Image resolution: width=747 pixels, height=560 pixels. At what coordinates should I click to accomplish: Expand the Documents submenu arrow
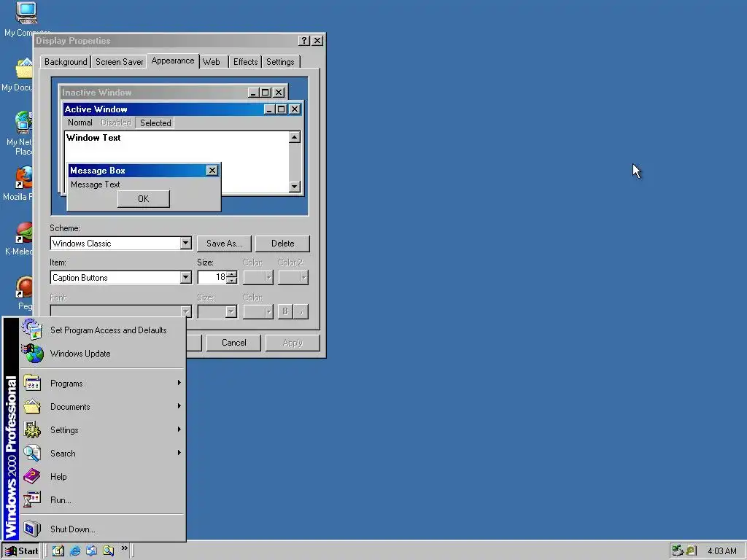click(179, 405)
